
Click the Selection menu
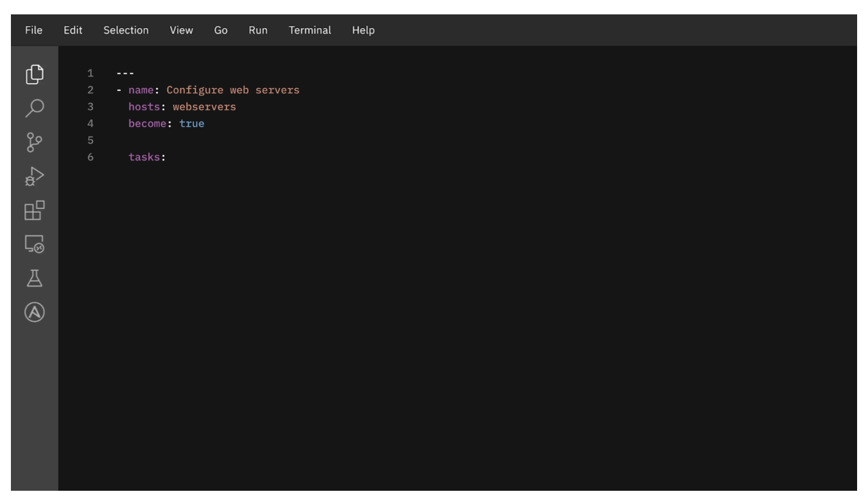(126, 30)
